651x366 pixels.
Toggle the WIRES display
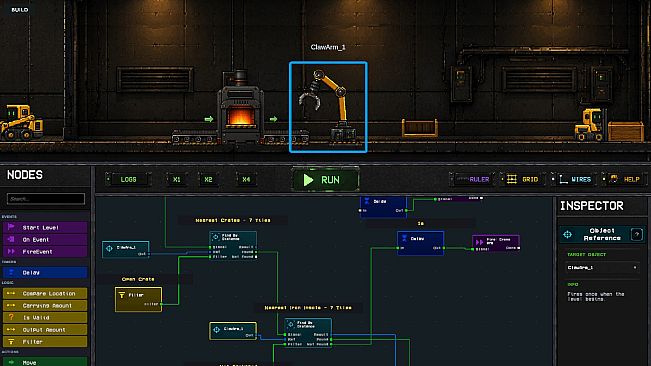click(x=575, y=180)
